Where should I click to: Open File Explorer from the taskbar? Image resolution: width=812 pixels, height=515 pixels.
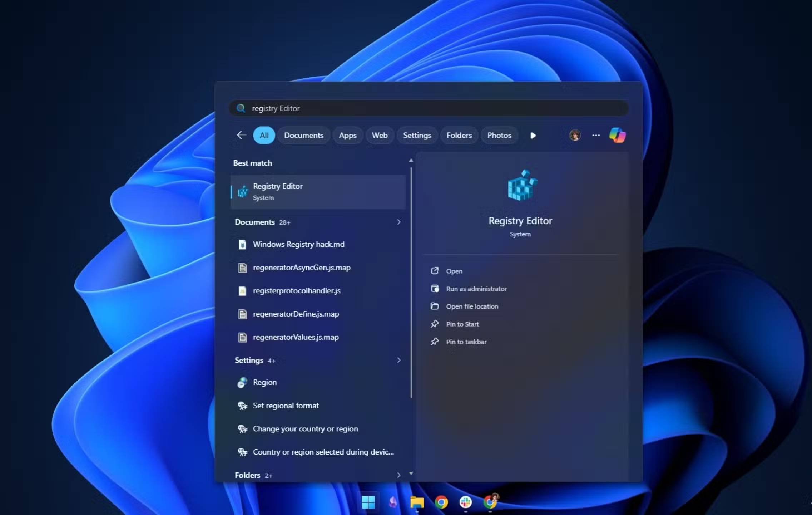417,502
